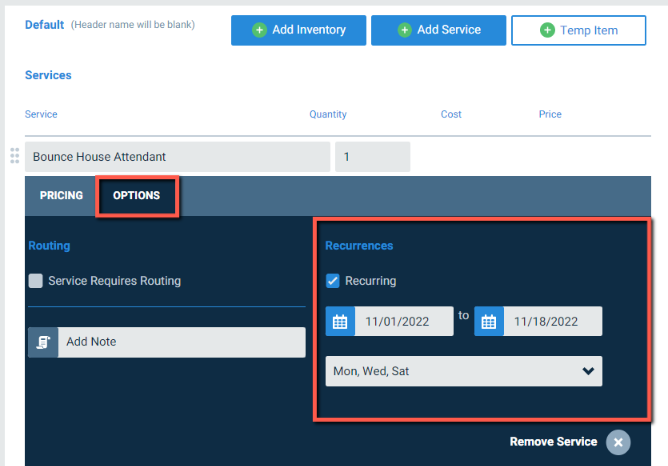The height and width of the screenshot is (466, 668).
Task: Click the Remove Service label
Action: (553, 442)
